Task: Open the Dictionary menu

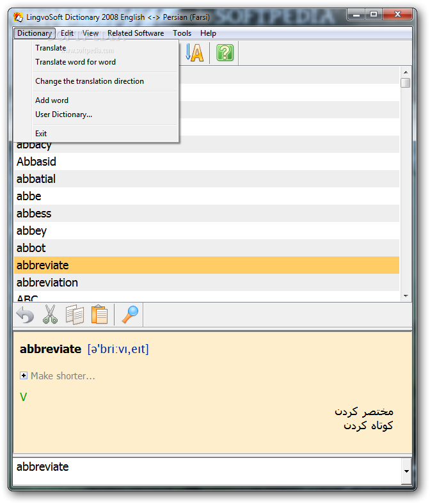Action: tap(35, 33)
